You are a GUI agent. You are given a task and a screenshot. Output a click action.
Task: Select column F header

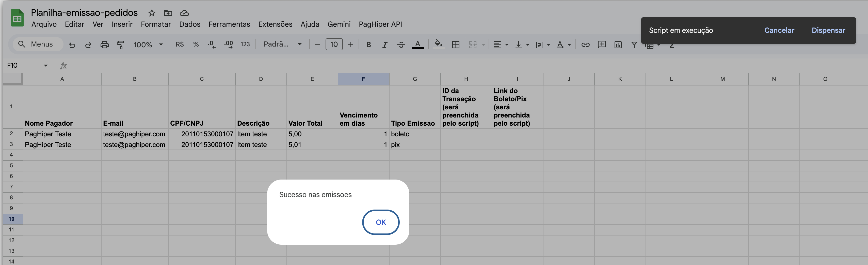[x=363, y=79]
